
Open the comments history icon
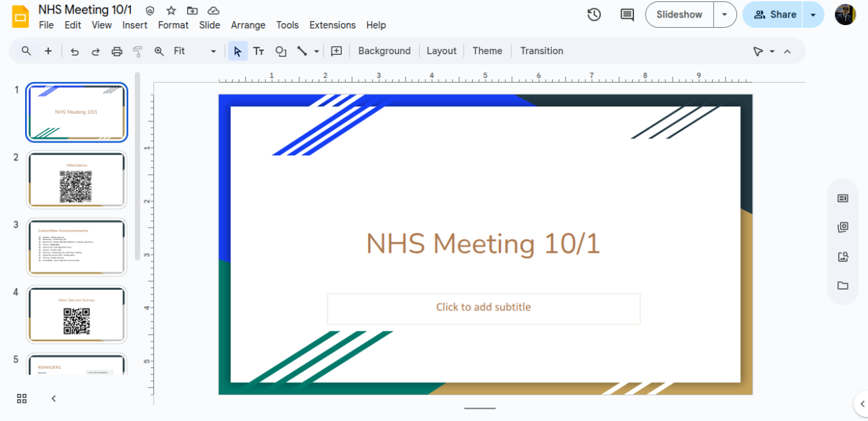(627, 14)
